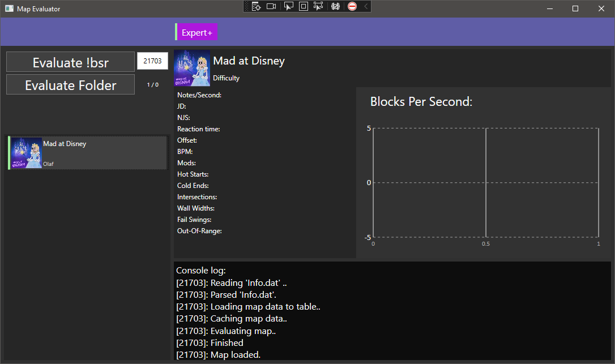615x364 pixels.
Task: Click the NJS: stat label
Action: (x=183, y=118)
